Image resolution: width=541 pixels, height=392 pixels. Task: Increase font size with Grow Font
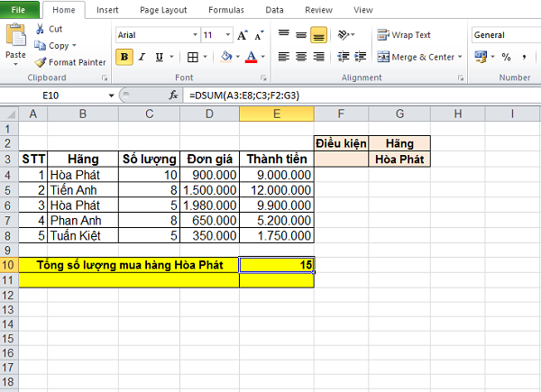click(243, 35)
